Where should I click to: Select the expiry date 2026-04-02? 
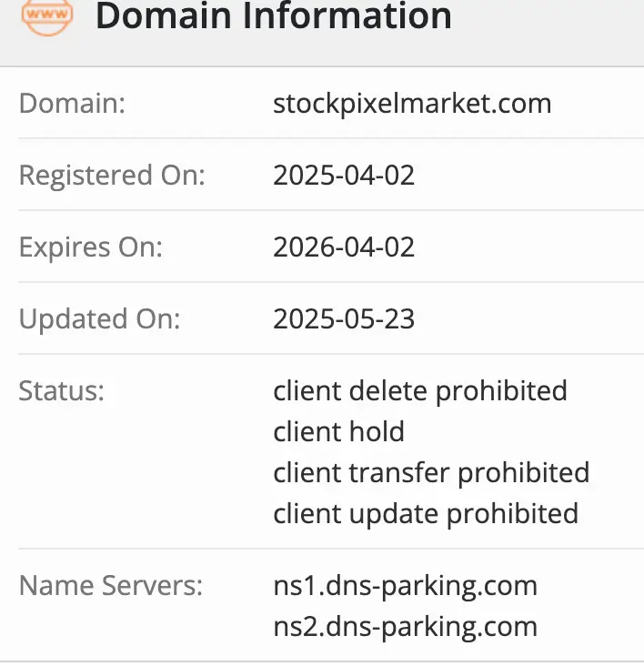pyautogui.click(x=344, y=247)
